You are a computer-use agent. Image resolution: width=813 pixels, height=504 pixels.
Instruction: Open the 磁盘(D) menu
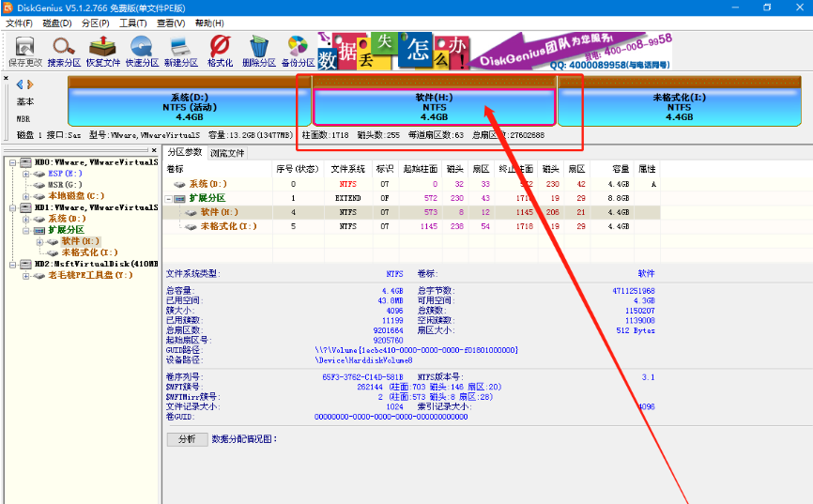tap(57, 23)
